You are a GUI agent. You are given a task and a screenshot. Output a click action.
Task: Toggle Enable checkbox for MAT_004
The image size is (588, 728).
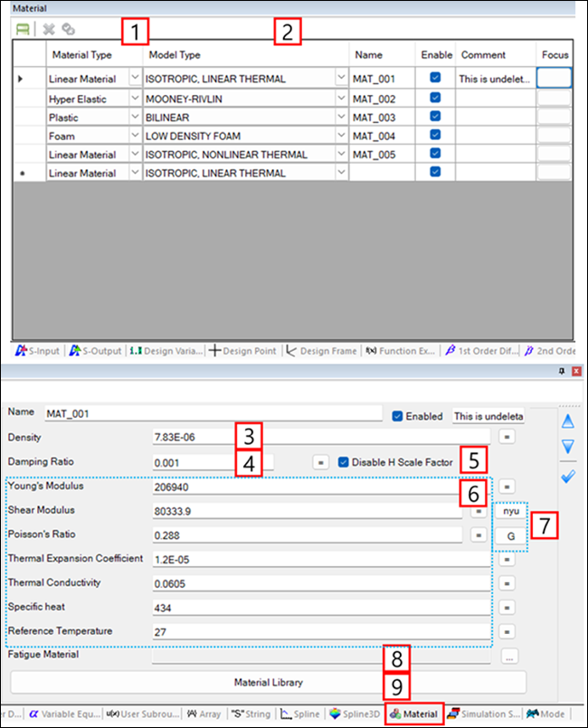tap(435, 135)
